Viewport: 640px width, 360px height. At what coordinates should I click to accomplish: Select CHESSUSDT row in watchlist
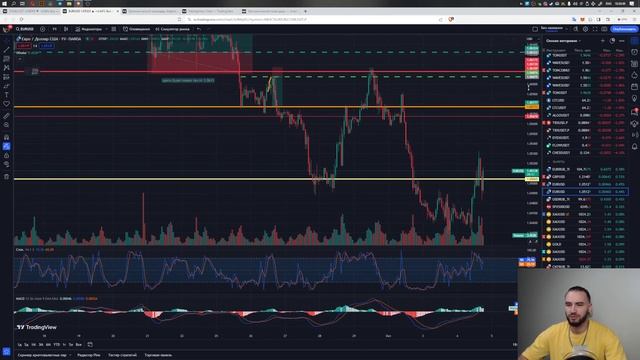pyautogui.click(x=585, y=153)
